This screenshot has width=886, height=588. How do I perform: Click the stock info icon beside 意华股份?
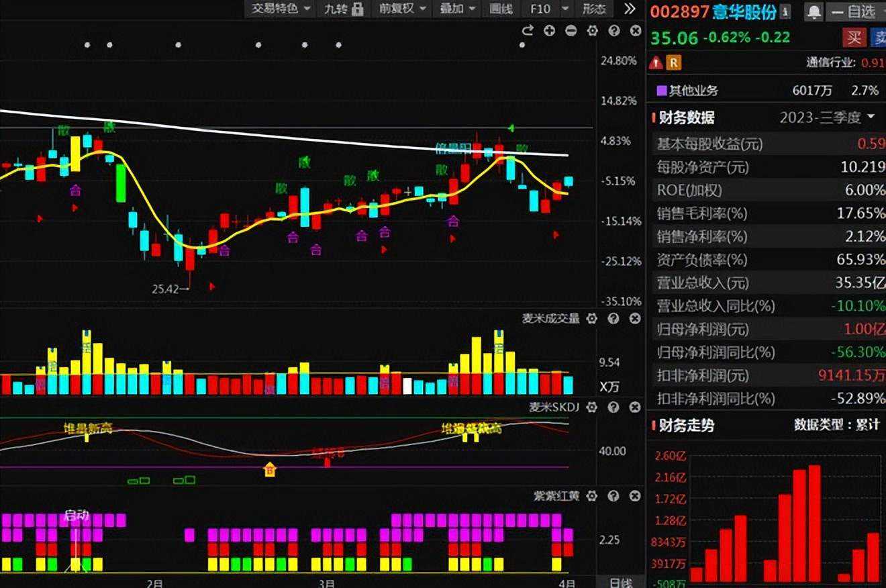coord(785,11)
